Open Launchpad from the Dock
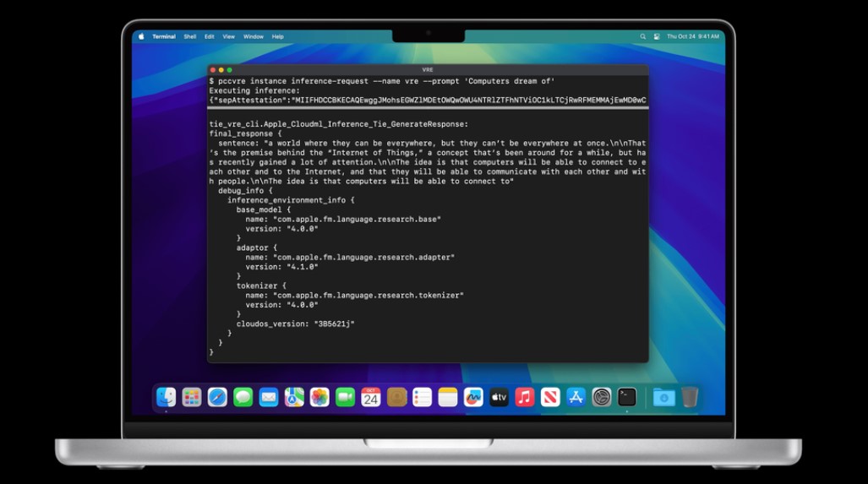The image size is (868, 484). [x=192, y=397]
